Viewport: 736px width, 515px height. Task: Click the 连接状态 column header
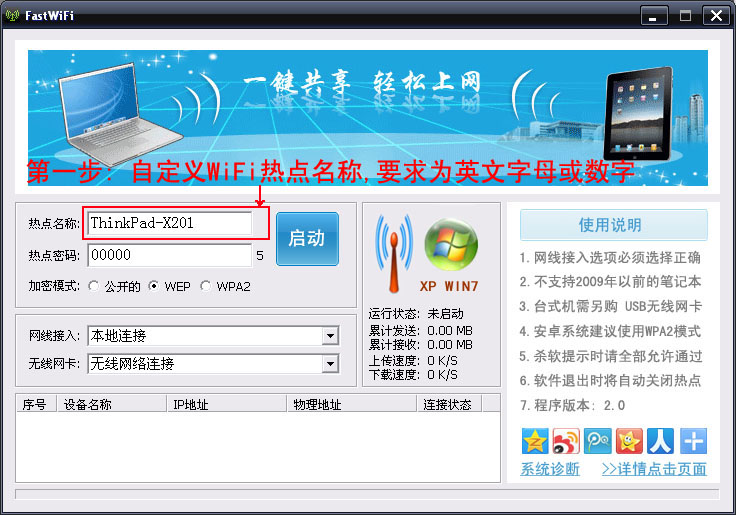click(x=450, y=404)
